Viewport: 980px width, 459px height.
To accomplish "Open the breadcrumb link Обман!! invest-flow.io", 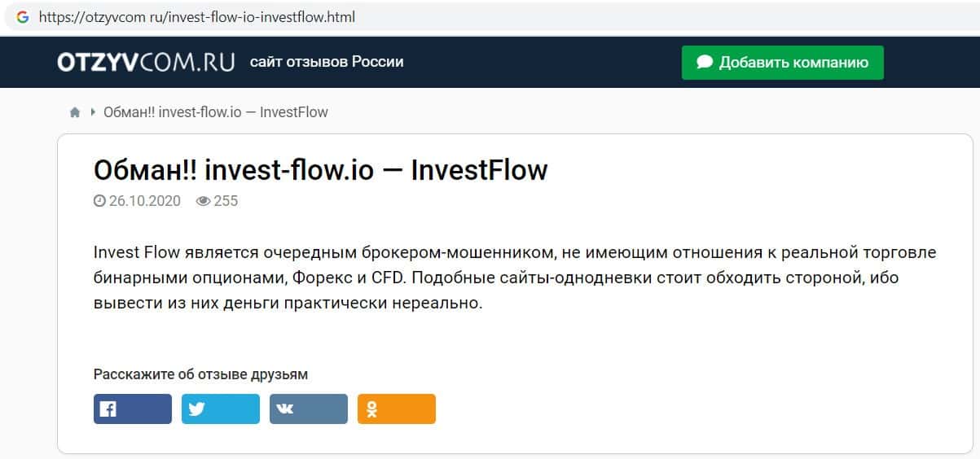I will click(216, 112).
